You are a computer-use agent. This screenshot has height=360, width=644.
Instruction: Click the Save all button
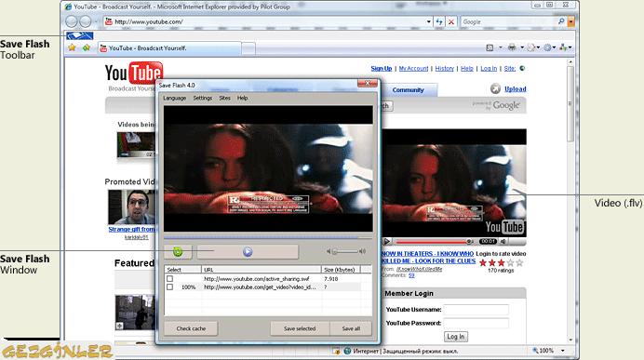click(351, 328)
